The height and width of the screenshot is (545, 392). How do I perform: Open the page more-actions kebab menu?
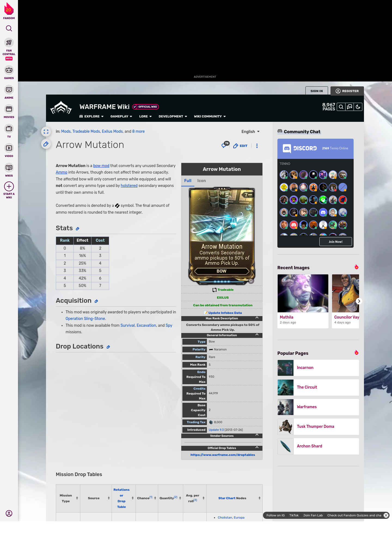click(257, 146)
